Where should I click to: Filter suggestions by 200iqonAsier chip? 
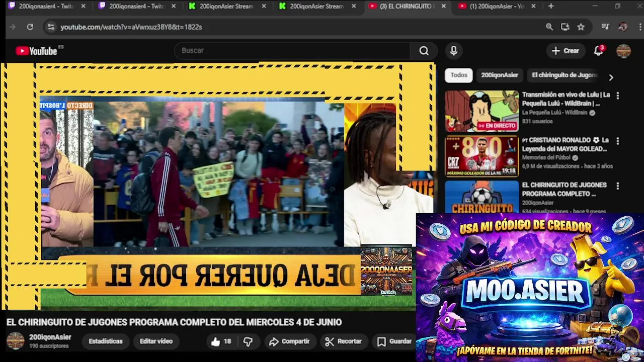(499, 75)
